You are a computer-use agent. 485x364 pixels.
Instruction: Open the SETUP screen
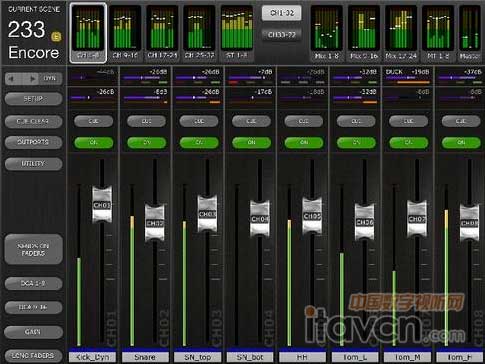click(33, 99)
